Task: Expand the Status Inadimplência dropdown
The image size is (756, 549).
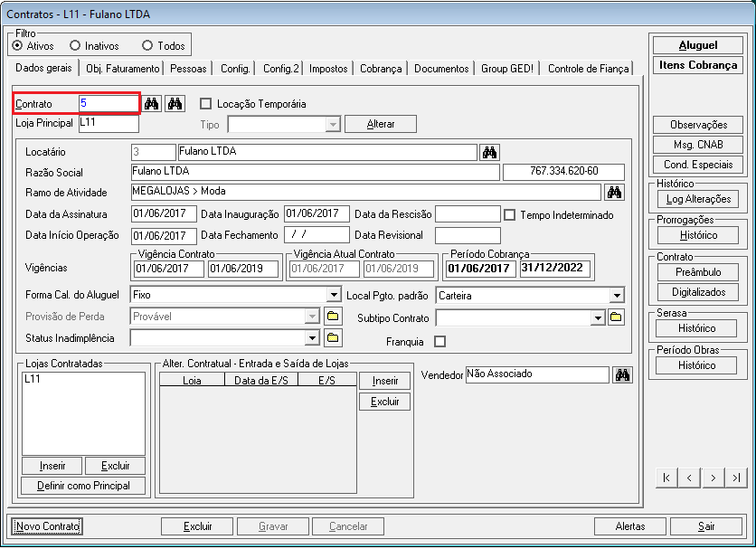Action: pos(312,337)
